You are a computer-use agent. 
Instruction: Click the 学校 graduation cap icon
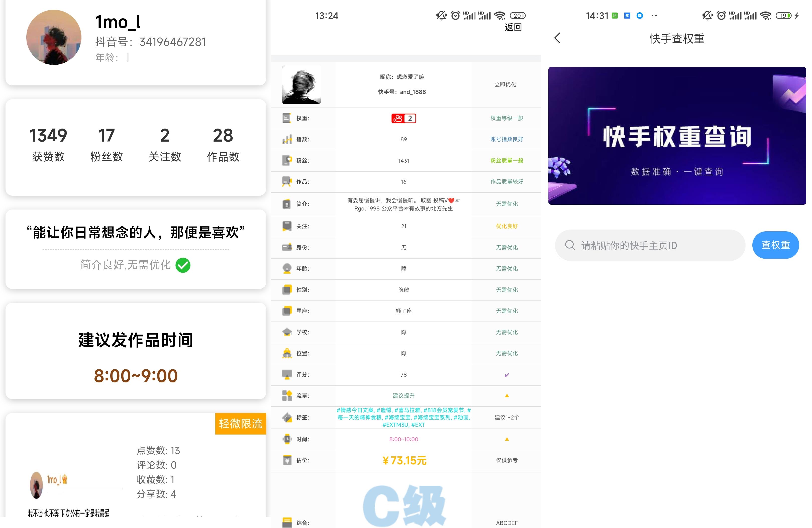287,332
